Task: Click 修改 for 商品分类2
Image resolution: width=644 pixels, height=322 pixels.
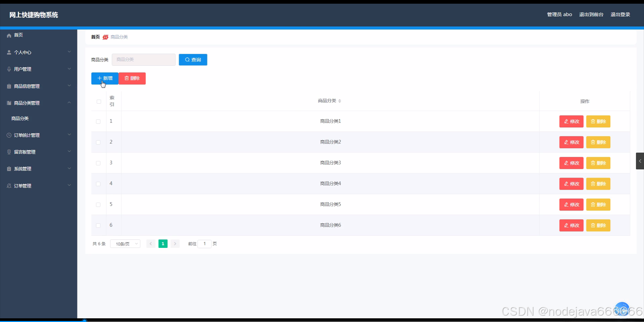Action: [572, 142]
